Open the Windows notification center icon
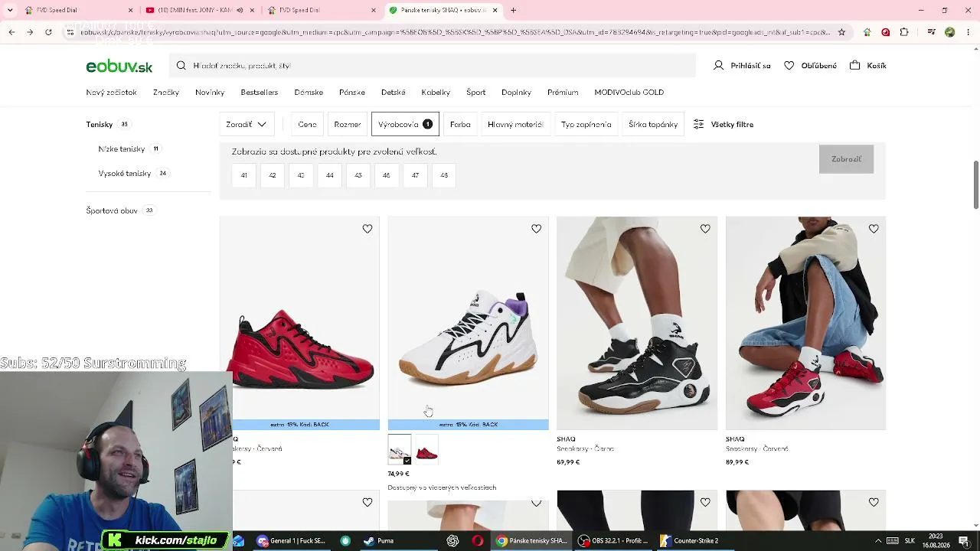Screen dimensions: 980x551 tap(964, 541)
